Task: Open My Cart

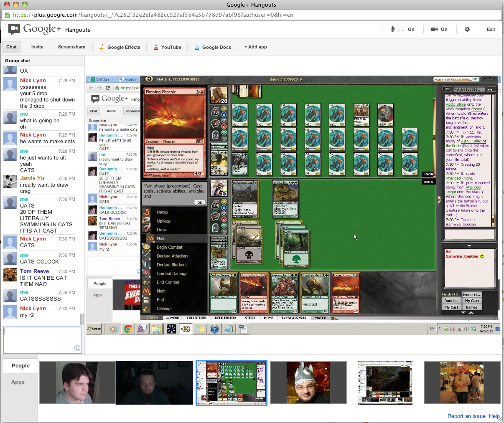Action: click(x=451, y=307)
